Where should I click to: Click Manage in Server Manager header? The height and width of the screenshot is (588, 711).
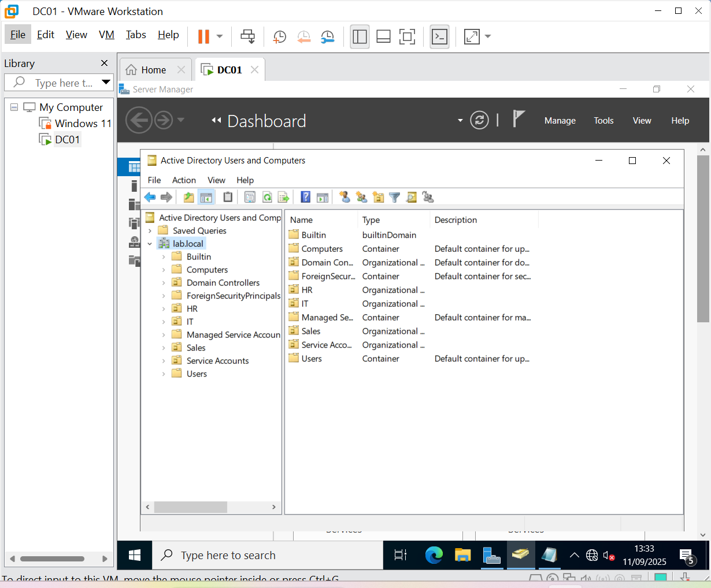pyautogui.click(x=560, y=121)
